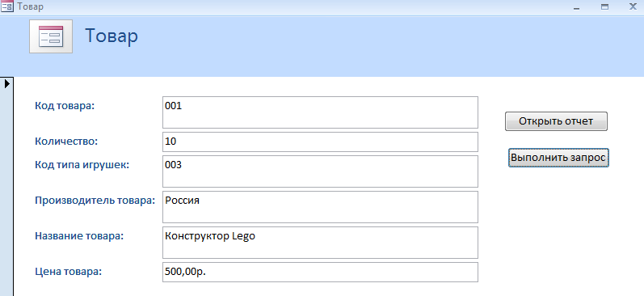Select the Название товара field
Screen dimensions: 644x296
tap(320, 243)
